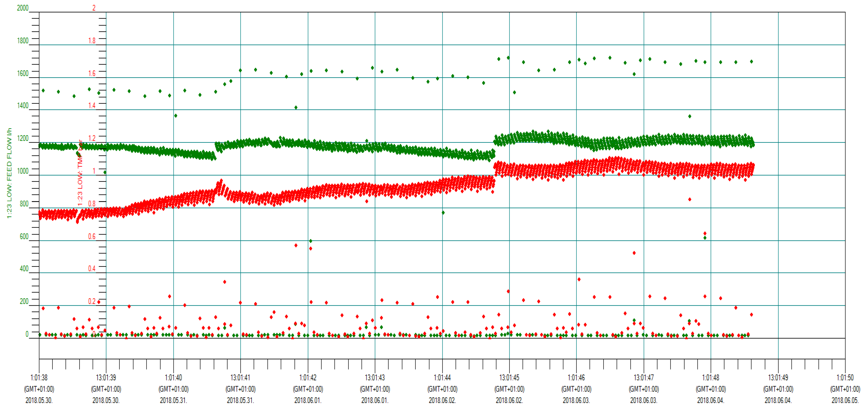Image resolution: width=868 pixels, height=412 pixels.
Task: Click the 1800 tick label on green axis
Action: coord(23,41)
